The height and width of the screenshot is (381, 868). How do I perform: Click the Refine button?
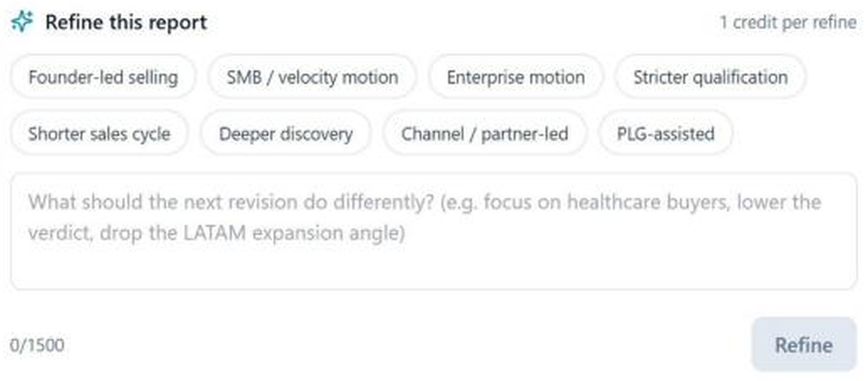click(x=804, y=344)
